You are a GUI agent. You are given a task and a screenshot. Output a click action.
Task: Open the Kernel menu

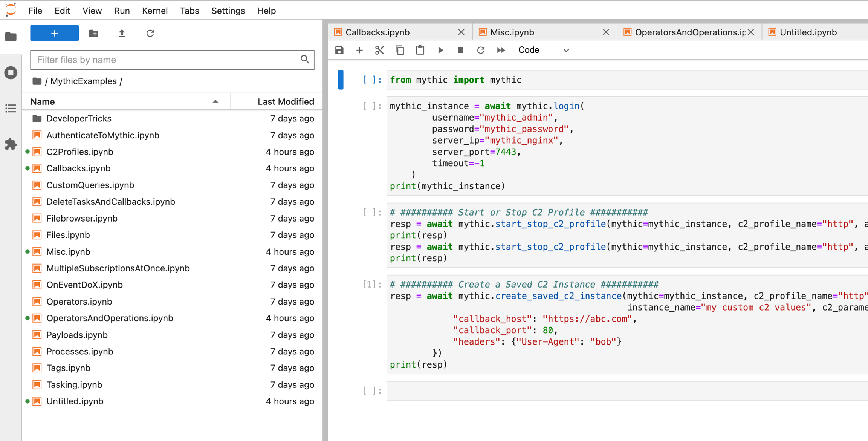pyautogui.click(x=154, y=11)
